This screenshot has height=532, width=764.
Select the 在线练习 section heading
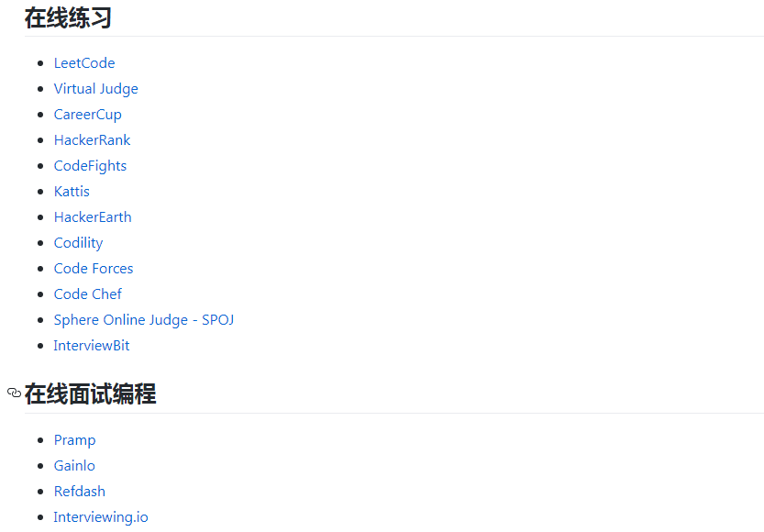pos(67,17)
